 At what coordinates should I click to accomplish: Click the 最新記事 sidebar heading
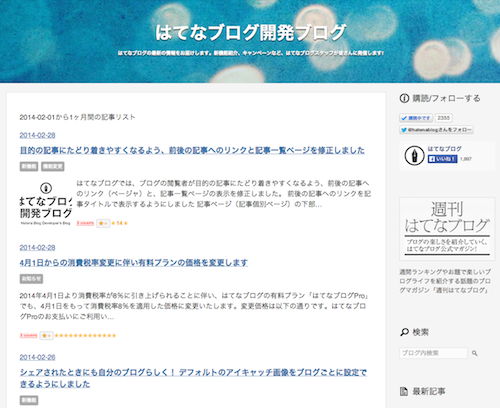coord(429,391)
